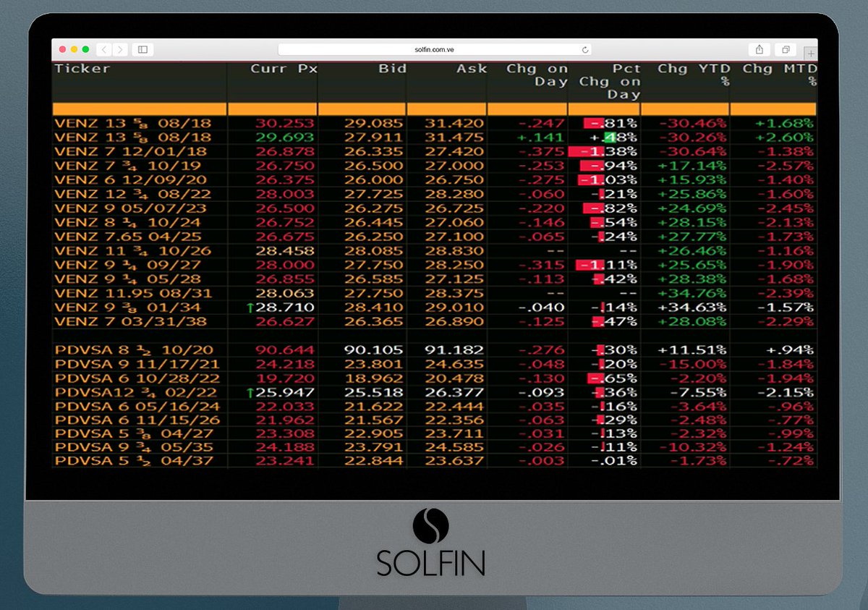Select bid value 18.962
Screen dimensions: 868x610
[x=373, y=378]
